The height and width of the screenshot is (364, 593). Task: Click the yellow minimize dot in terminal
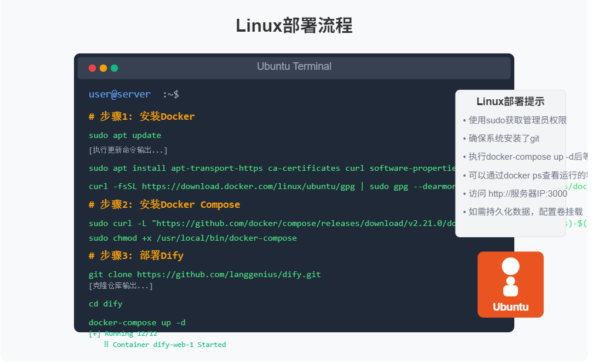coord(104,69)
